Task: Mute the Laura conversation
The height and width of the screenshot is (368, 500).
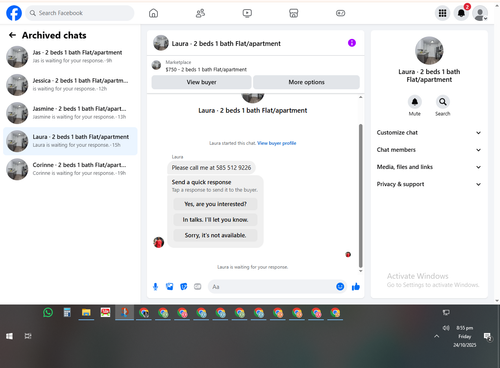Action: tap(415, 102)
